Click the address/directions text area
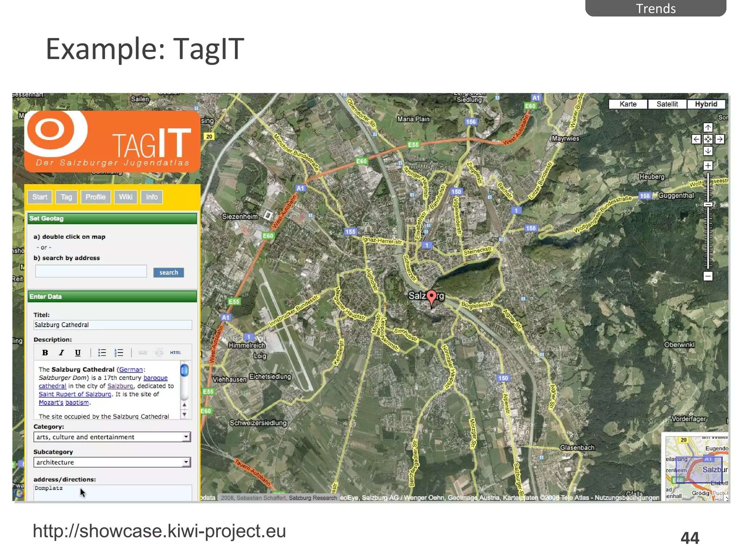Image resolution: width=747 pixels, height=560 pixels. tap(113, 493)
